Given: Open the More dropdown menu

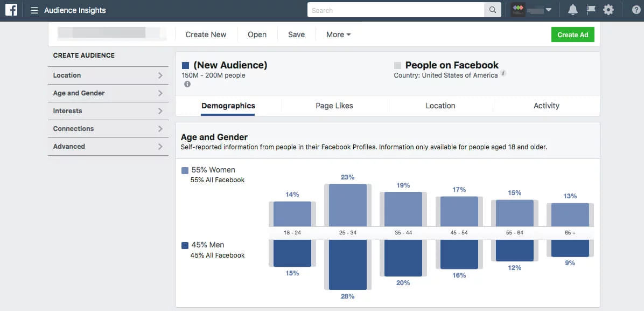Looking at the screenshot, I should tap(339, 34).
